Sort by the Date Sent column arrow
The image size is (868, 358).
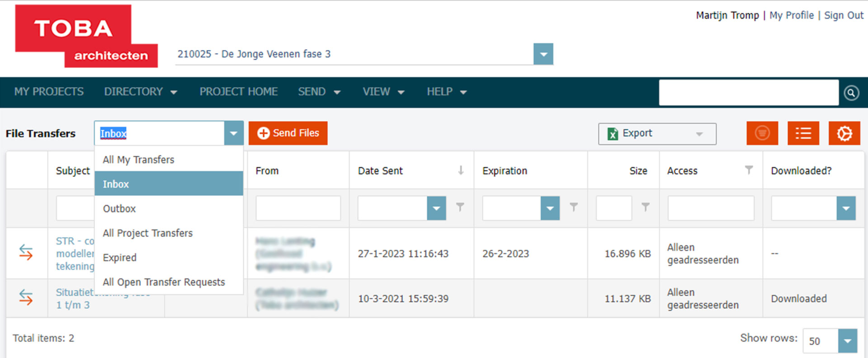(x=461, y=170)
